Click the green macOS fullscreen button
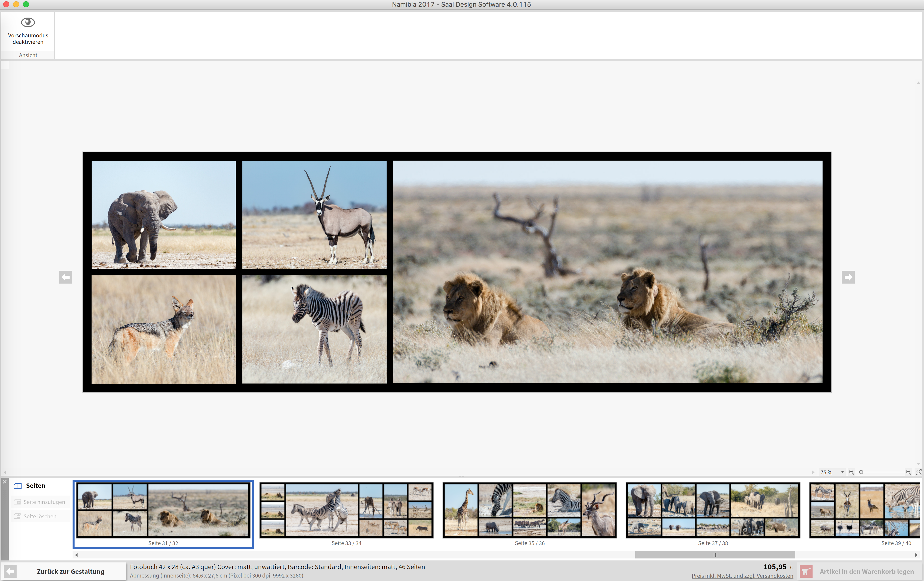This screenshot has width=924, height=581. click(26, 4)
